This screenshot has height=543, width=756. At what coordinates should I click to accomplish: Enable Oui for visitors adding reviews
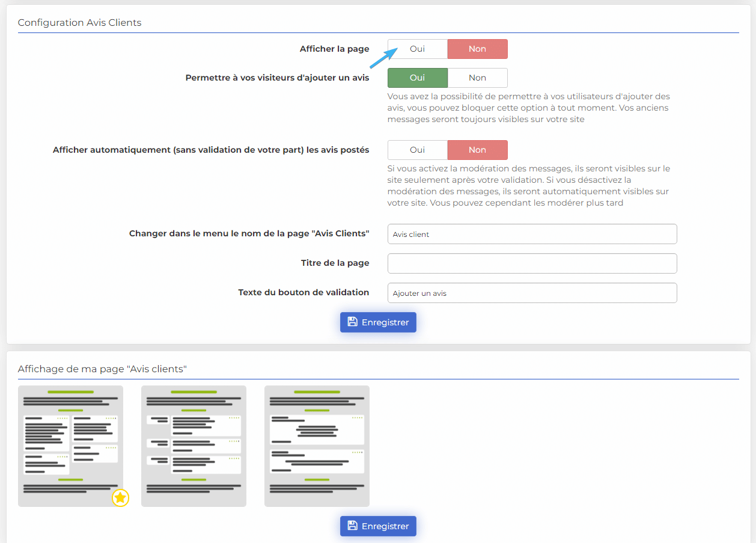(418, 78)
